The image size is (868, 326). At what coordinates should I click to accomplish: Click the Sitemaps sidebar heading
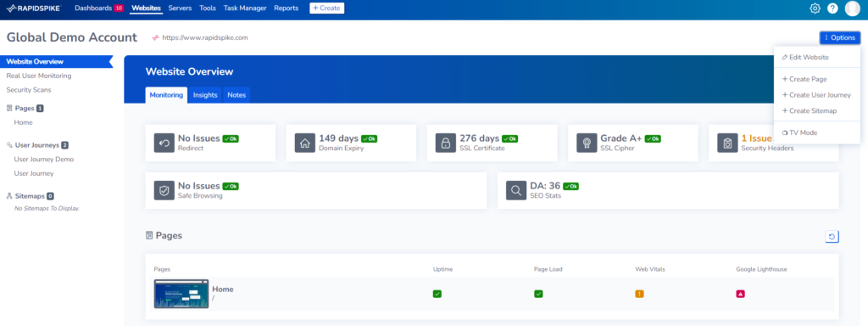click(x=30, y=196)
